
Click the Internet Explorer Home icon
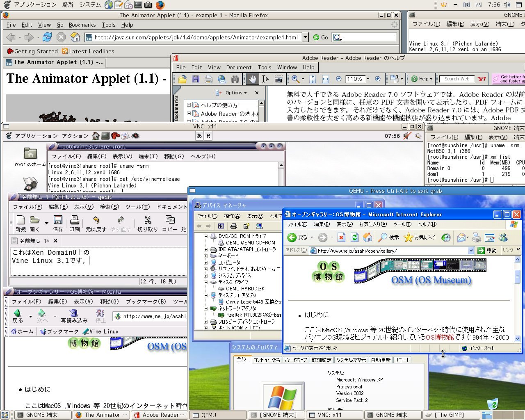[367, 237]
